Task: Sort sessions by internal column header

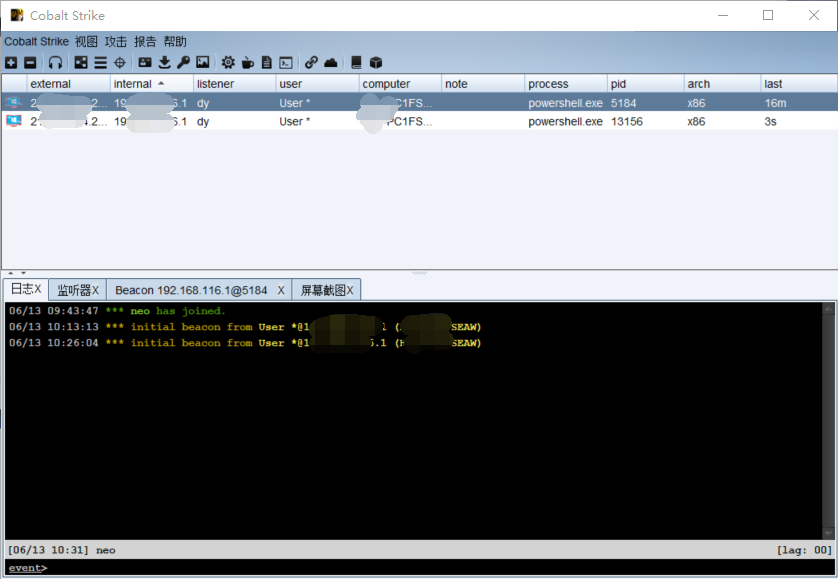Action: point(152,84)
